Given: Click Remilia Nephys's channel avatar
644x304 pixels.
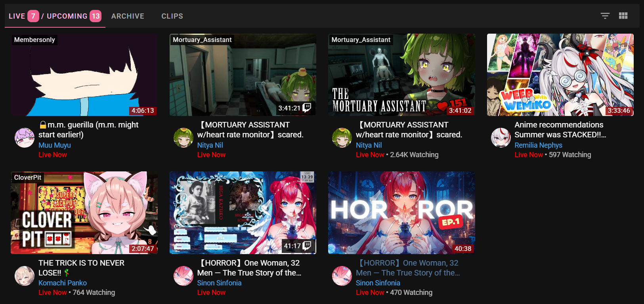Looking at the screenshot, I should (x=501, y=138).
